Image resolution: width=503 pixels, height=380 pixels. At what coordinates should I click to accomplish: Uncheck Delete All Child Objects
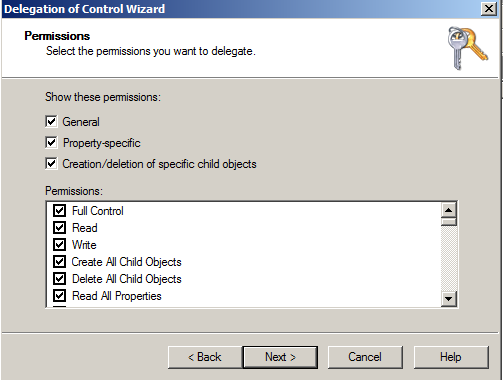click(59, 279)
